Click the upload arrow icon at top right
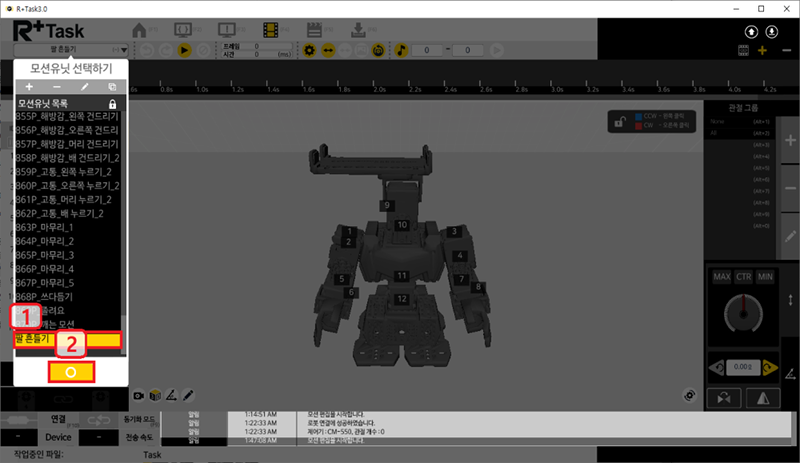Image resolution: width=800 pixels, height=463 pixels. point(749,31)
